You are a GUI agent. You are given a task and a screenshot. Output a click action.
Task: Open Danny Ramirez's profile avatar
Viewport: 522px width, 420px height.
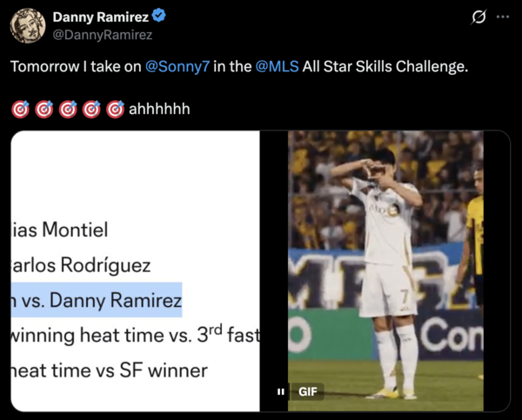coord(28,26)
